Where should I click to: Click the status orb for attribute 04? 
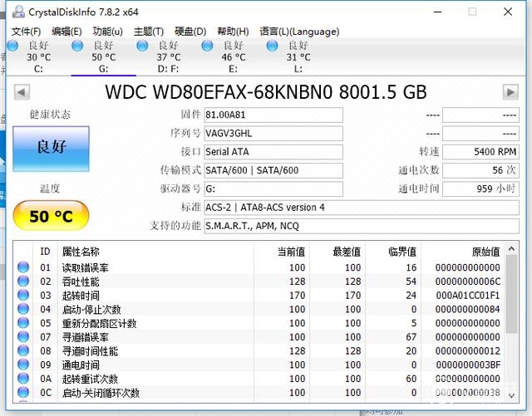[23, 309]
